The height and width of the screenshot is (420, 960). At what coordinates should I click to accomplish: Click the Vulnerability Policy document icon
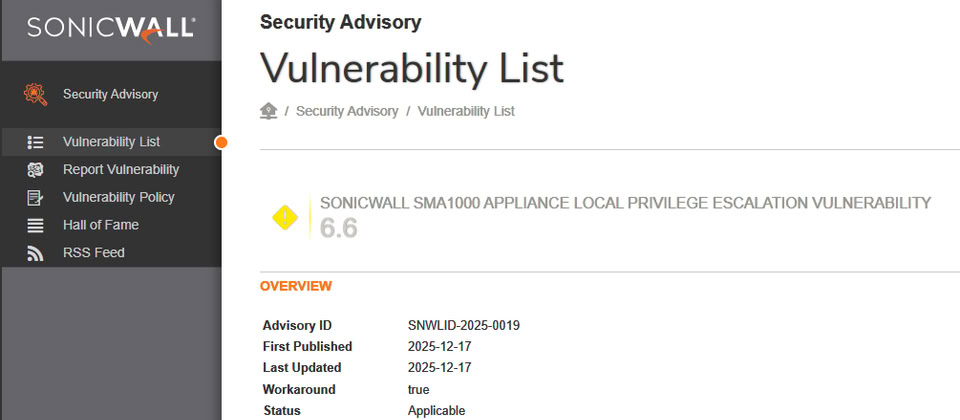[x=35, y=197]
